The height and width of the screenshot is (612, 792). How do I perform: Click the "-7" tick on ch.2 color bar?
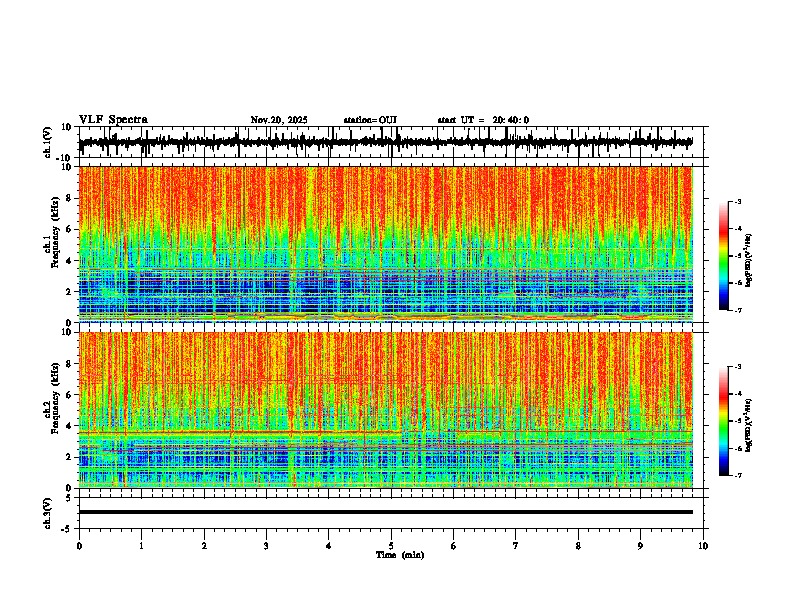[737, 475]
